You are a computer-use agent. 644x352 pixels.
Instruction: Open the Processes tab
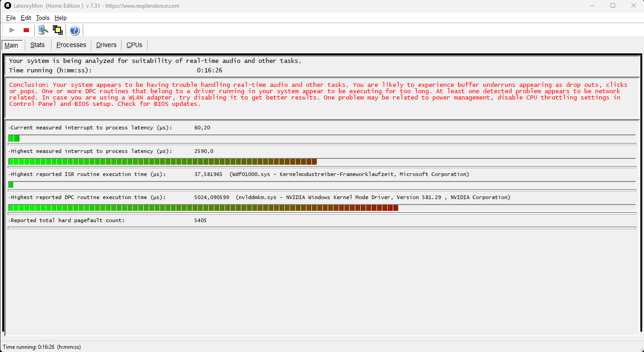pyautogui.click(x=71, y=45)
